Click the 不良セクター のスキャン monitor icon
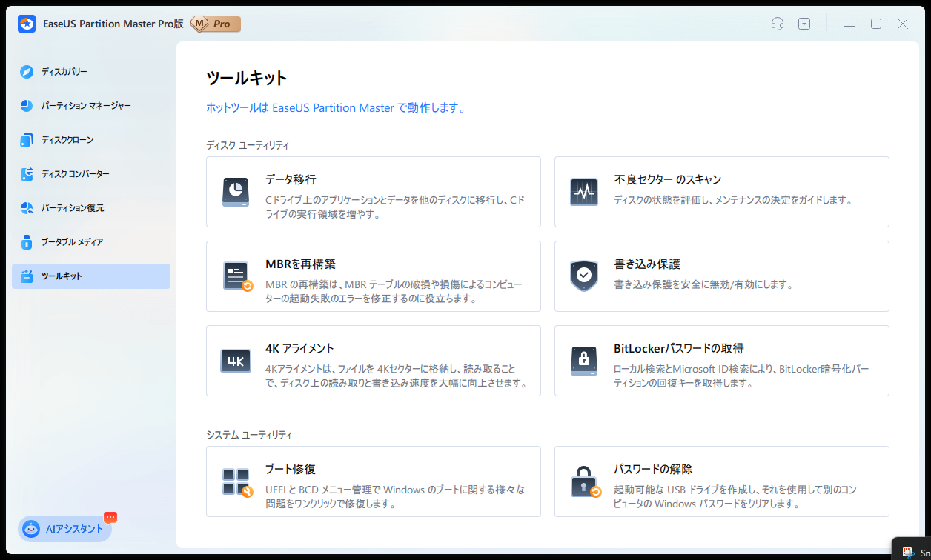This screenshot has width=931, height=560. (x=584, y=192)
